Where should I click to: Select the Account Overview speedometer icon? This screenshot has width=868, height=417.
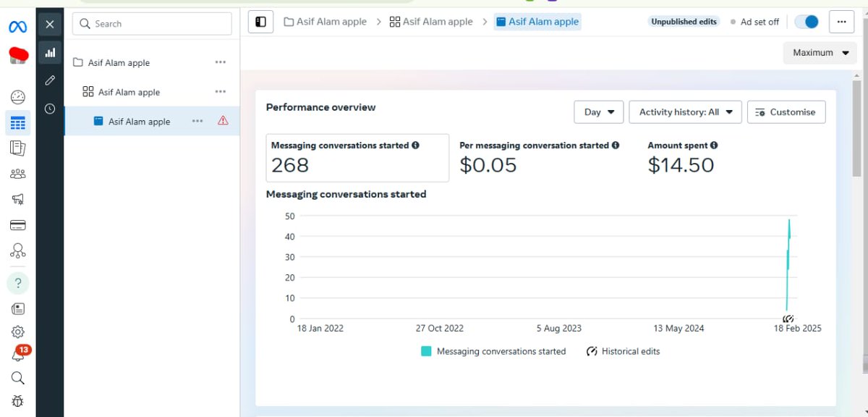pos(17,96)
